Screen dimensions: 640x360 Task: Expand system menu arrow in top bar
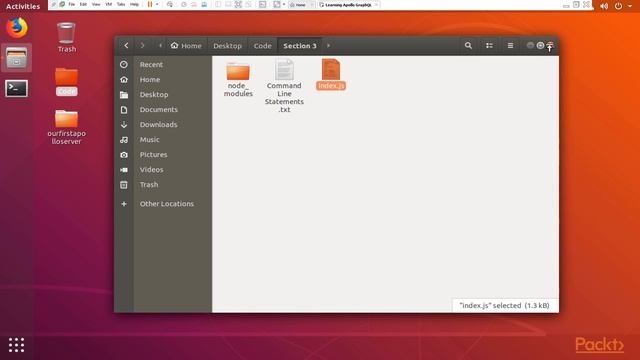pyautogui.click(x=630, y=6)
